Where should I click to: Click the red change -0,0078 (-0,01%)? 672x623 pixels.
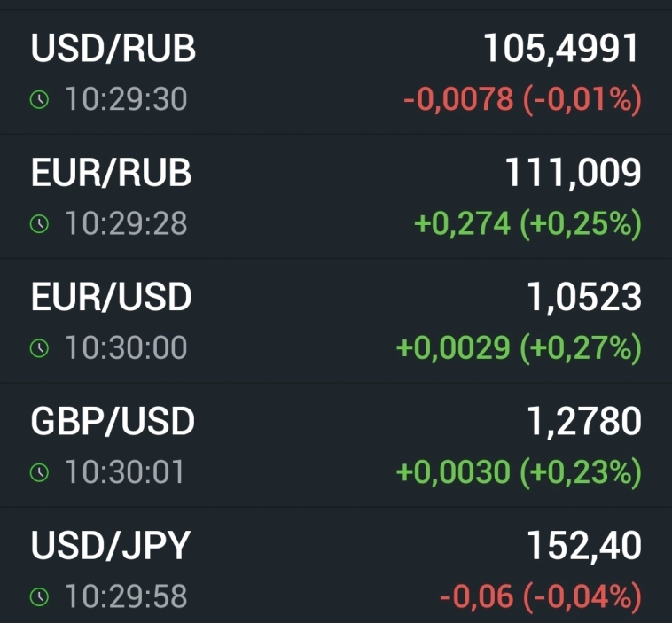pos(522,100)
